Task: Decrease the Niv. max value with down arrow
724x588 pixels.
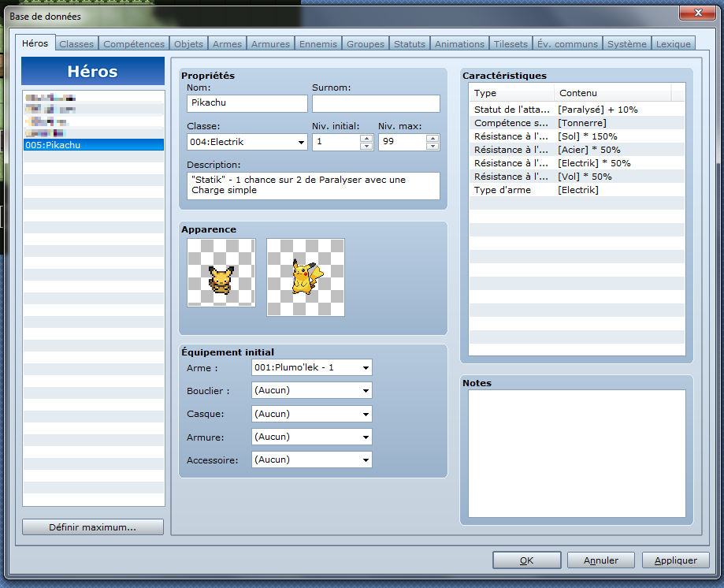Action: pyautogui.click(x=432, y=146)
